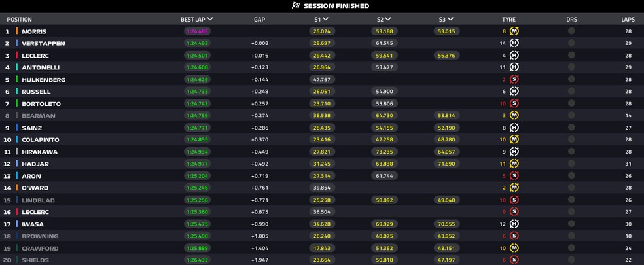
Task: Click the soft tyre icon in Shields row
Action: [514, 260]
